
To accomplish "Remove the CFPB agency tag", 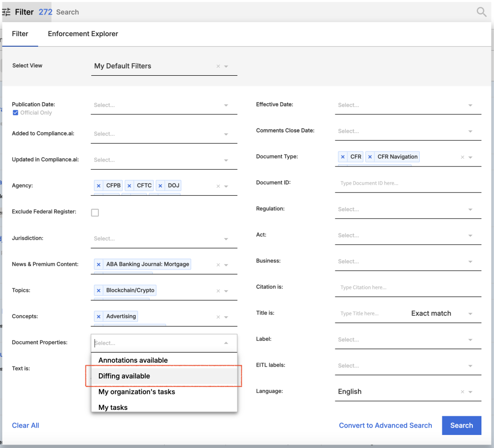I will [x=98, y=186].
